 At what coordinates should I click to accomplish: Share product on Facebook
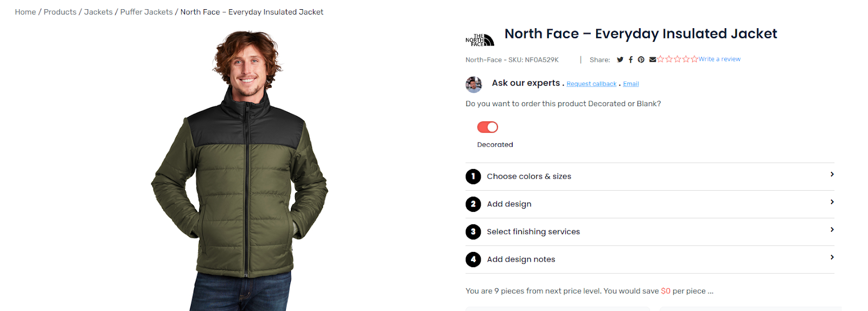pos(630,60)
